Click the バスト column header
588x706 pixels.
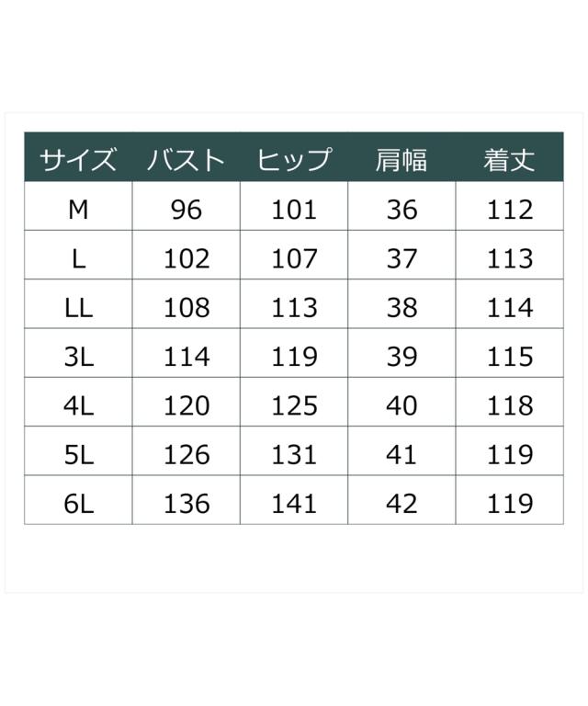[x=187, y=160]
